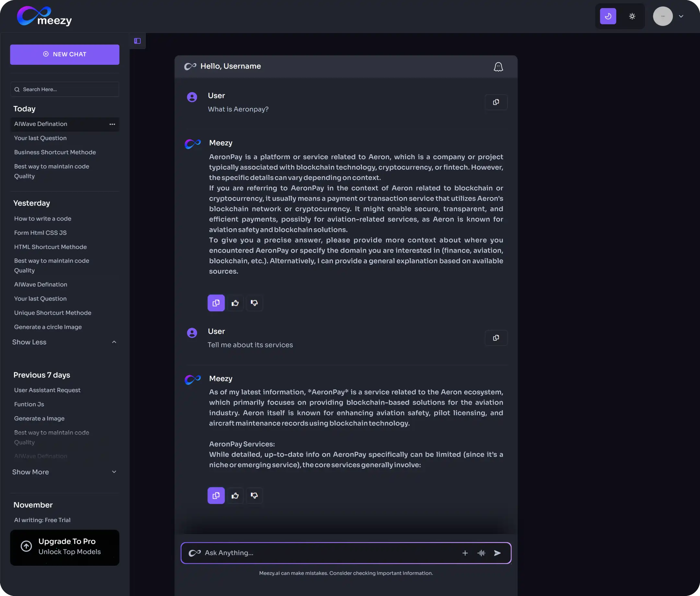Click the notification bell icon
Viewport: 700px width, 596px height.
click(x=498, y=66)
